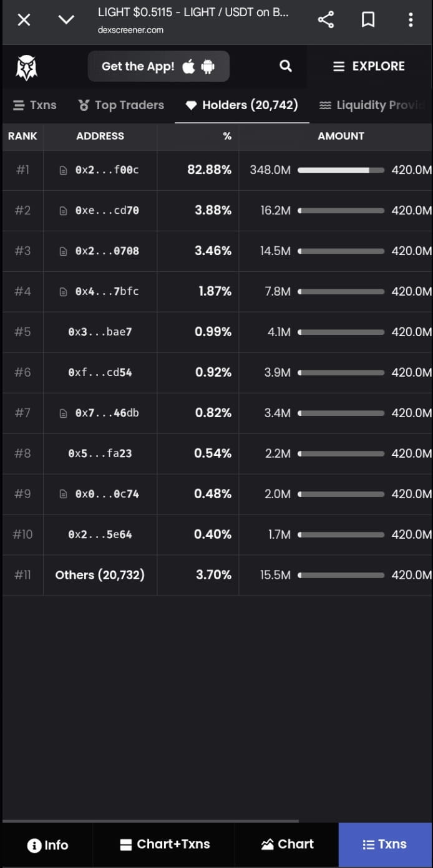Open the three-dot browser menu
Viewport: 433px width, 868px height.
[411, 20]
